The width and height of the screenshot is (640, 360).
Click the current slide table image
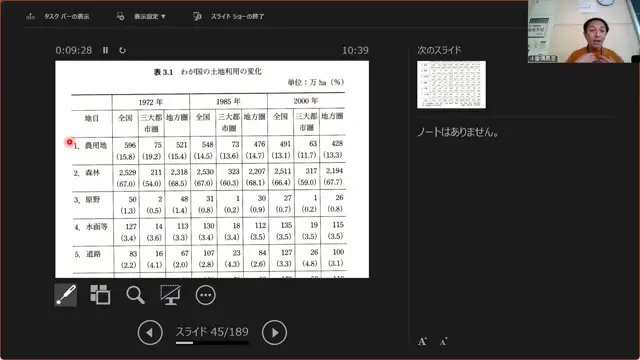click(x=212, y=169)
